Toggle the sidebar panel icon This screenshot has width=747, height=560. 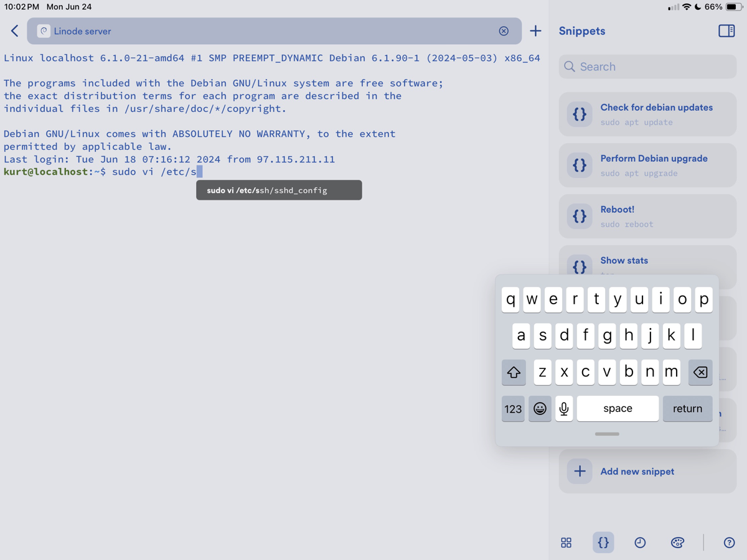click(726, 31)
